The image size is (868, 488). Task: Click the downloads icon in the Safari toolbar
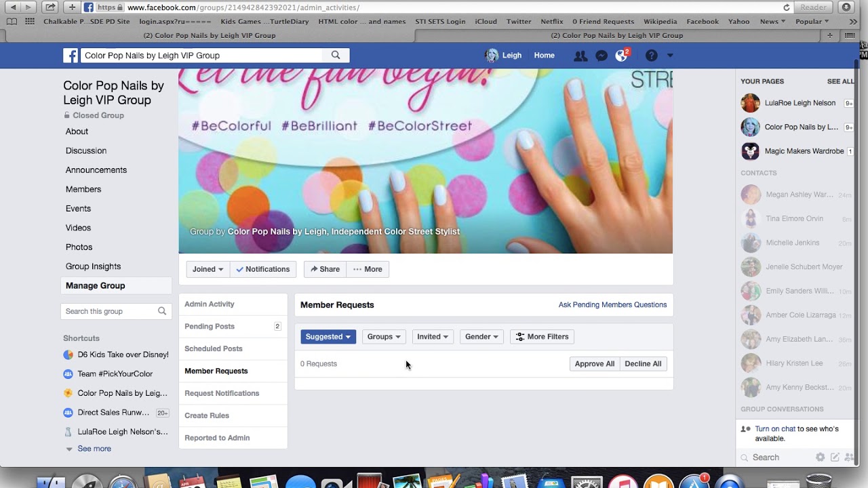pyautogui.click(x=846, y=7)
